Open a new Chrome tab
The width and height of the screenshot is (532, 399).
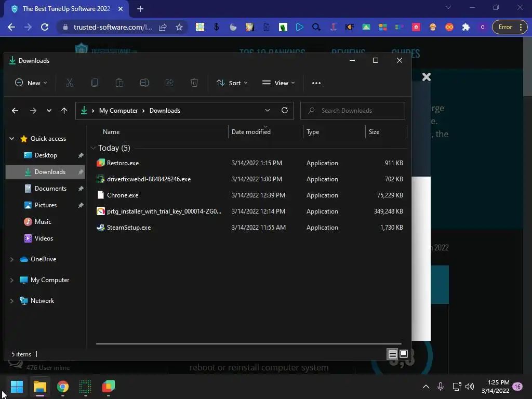(140, 9)
